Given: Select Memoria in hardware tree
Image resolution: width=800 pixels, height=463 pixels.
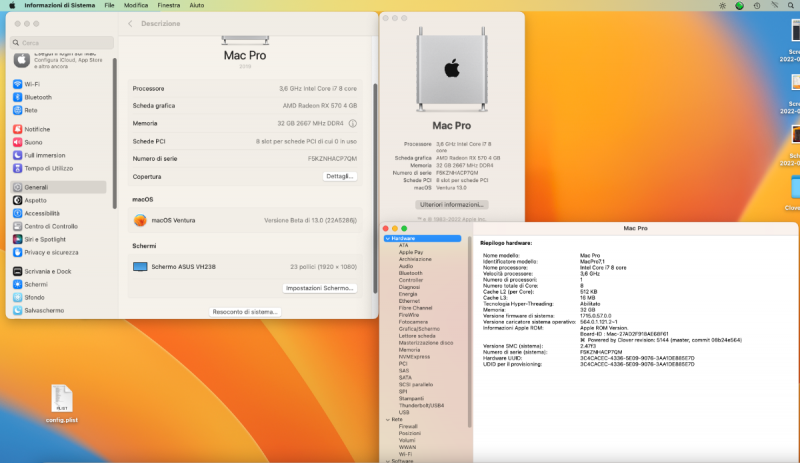Looking at the screenshot, I should coord(409,350).
